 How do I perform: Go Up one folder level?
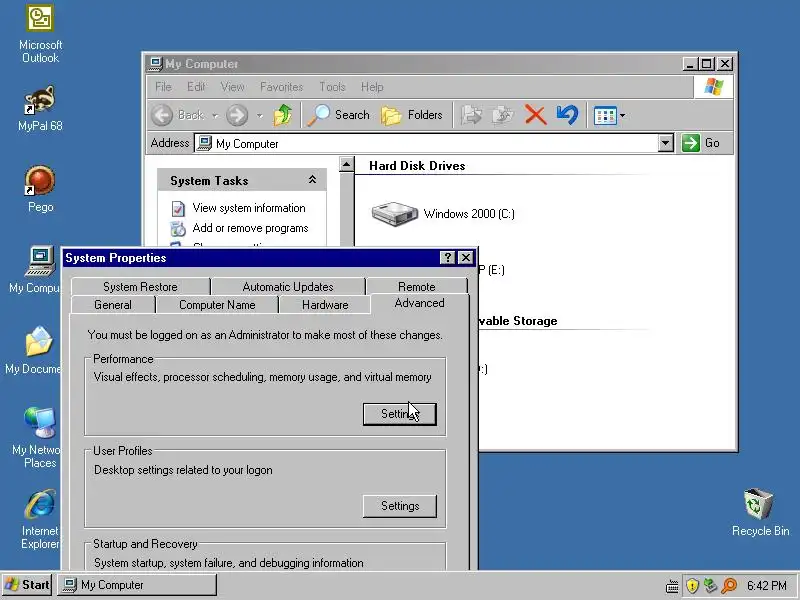point(282,115)
